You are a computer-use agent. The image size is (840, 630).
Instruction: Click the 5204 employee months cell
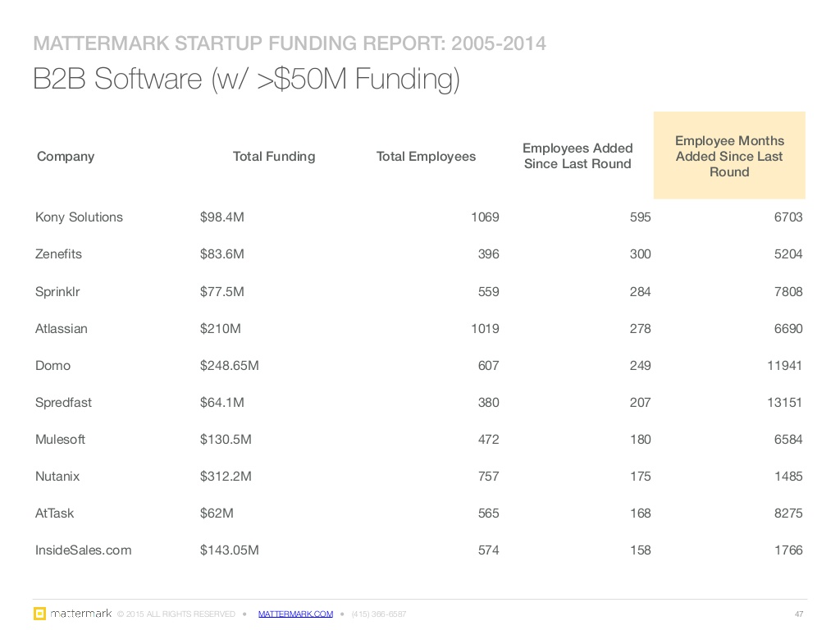pos(788,254)
